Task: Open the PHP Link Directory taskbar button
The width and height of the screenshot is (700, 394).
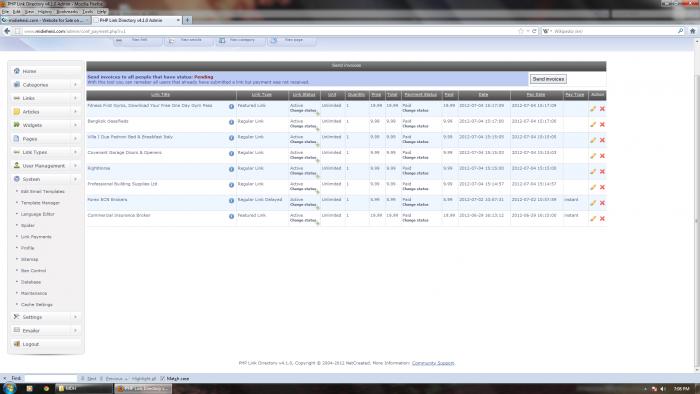Action: [x=142, y=389]
